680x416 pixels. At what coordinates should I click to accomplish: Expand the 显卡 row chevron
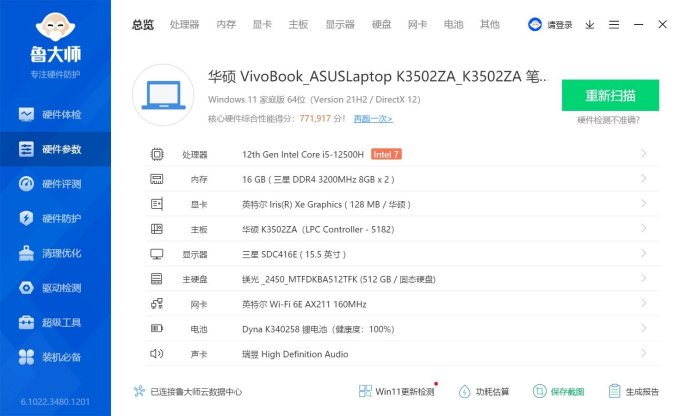[x=644, y=203]
